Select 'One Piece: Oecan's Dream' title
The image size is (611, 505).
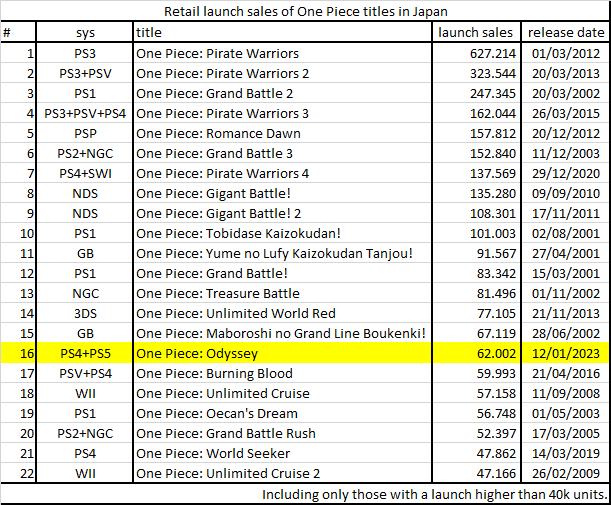[x=217, y=413]
